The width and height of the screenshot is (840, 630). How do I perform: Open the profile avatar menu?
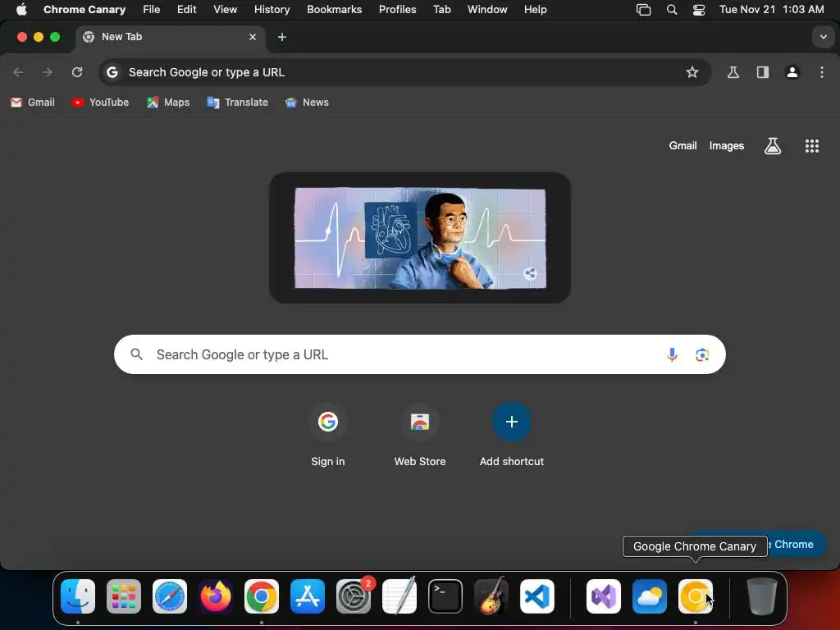click(x=792, y=72)
